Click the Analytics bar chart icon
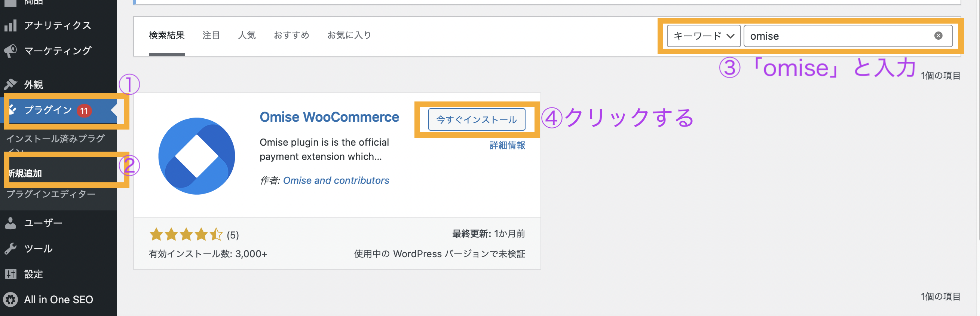Screen dimensions: 980x316 [x=10, y=25]
